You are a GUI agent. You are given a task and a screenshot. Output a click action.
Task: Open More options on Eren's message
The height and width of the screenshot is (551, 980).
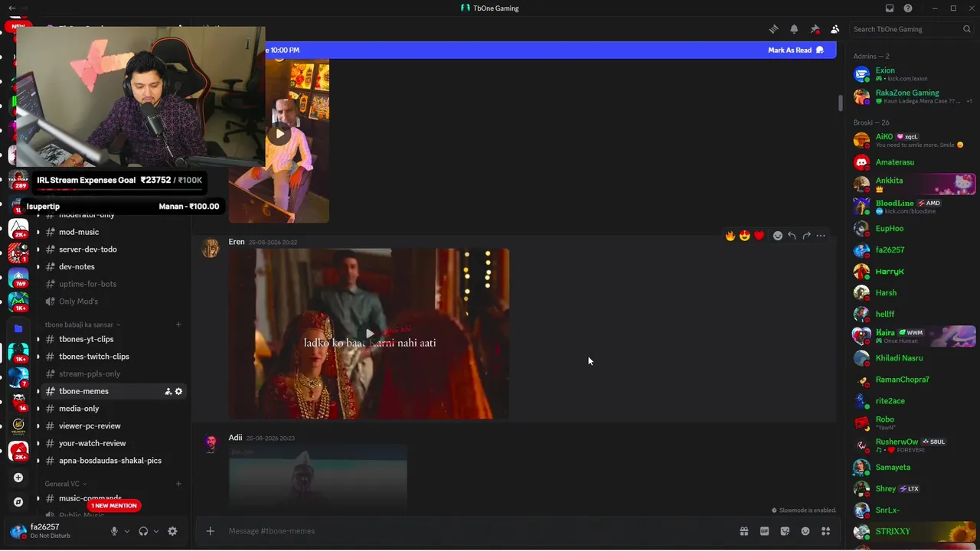click(x=821, y=236)
